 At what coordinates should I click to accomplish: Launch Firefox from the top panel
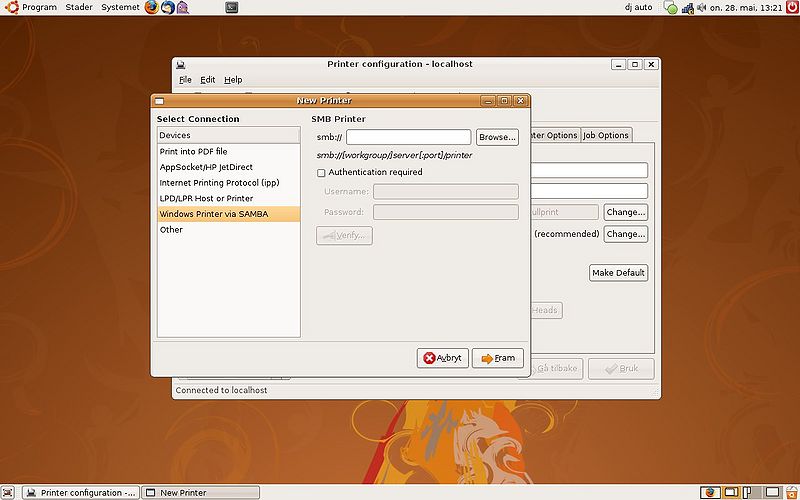click(152, 7)
